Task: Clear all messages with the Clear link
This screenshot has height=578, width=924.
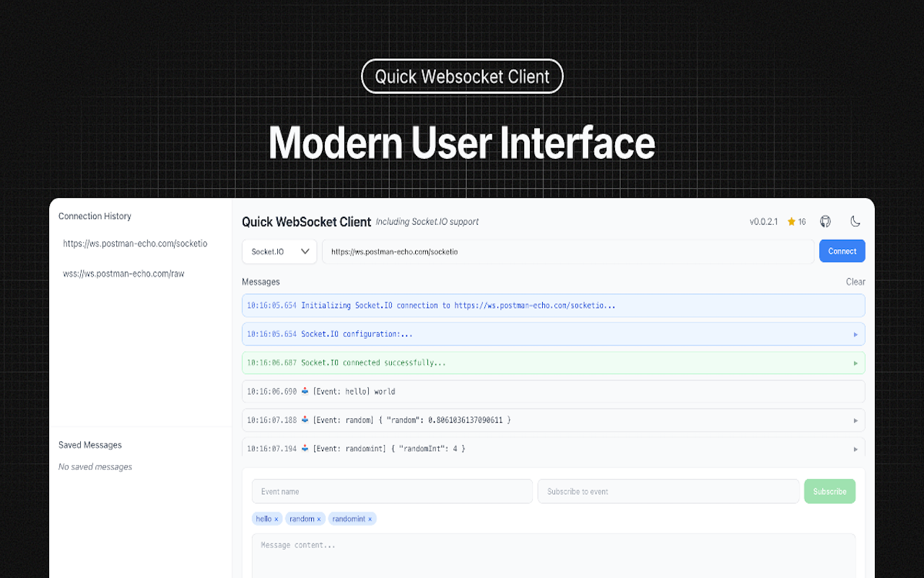Action: [x=855, y=282]
